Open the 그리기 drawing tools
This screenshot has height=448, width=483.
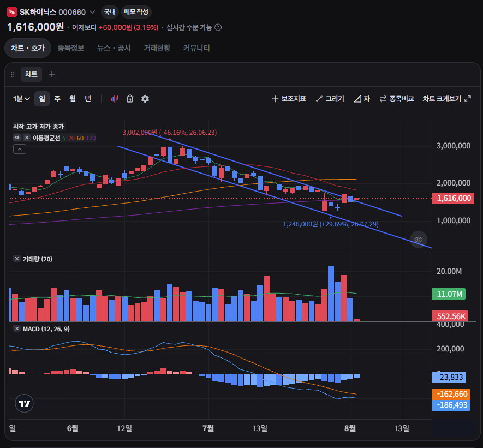pos(330,99)
